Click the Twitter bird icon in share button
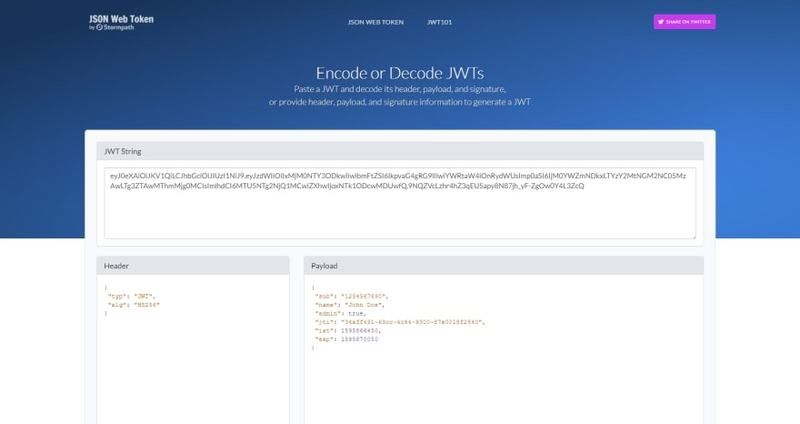This screenshot has width=800, height=424. [x=662, y=21]
